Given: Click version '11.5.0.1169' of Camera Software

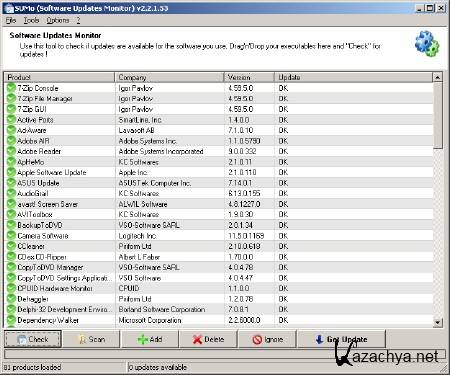Looking at the screenshot, I should 246,236.
